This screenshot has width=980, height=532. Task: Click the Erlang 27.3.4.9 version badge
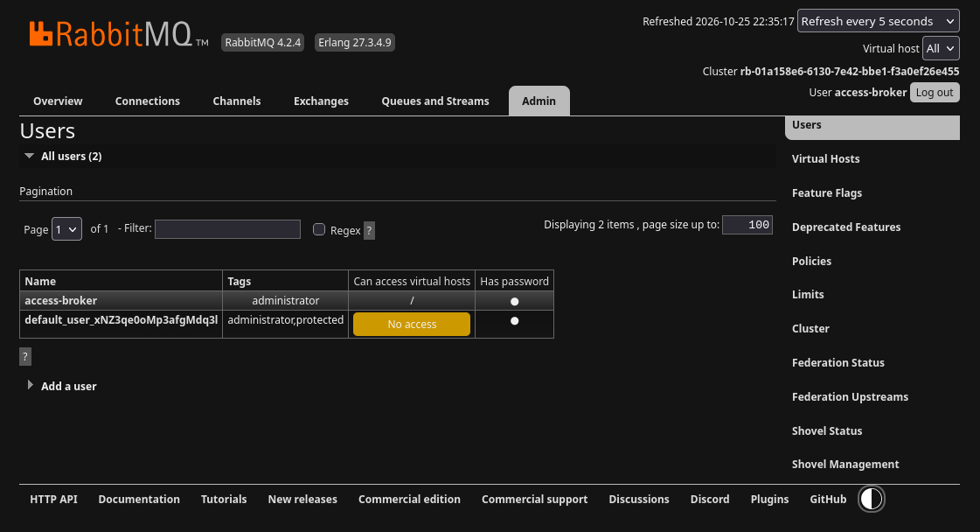tap(354, 43)
